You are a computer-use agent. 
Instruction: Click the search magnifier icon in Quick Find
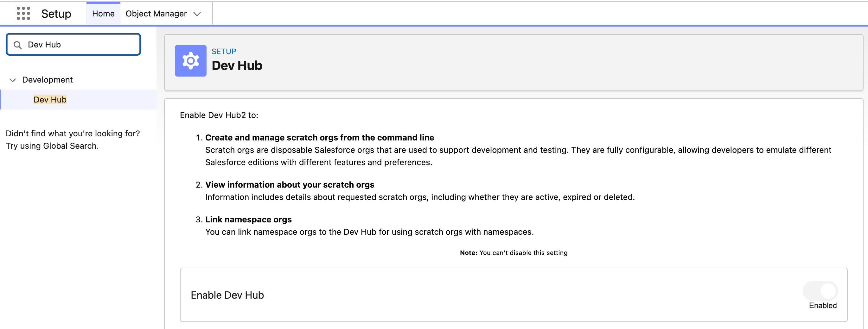point(18,45)
